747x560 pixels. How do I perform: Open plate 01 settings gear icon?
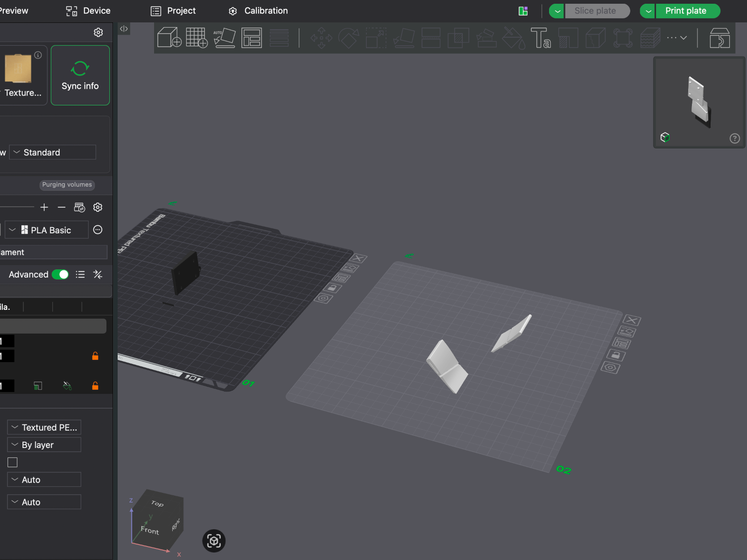(x=323, y=298)
